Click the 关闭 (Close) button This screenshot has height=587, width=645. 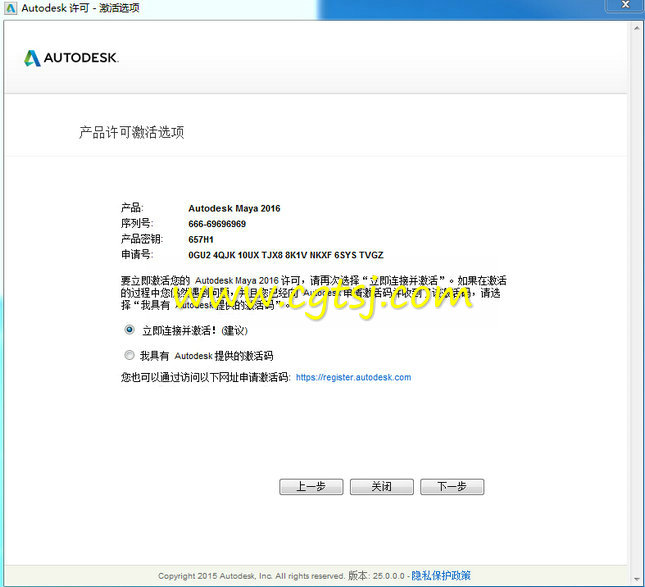[381, 487]
